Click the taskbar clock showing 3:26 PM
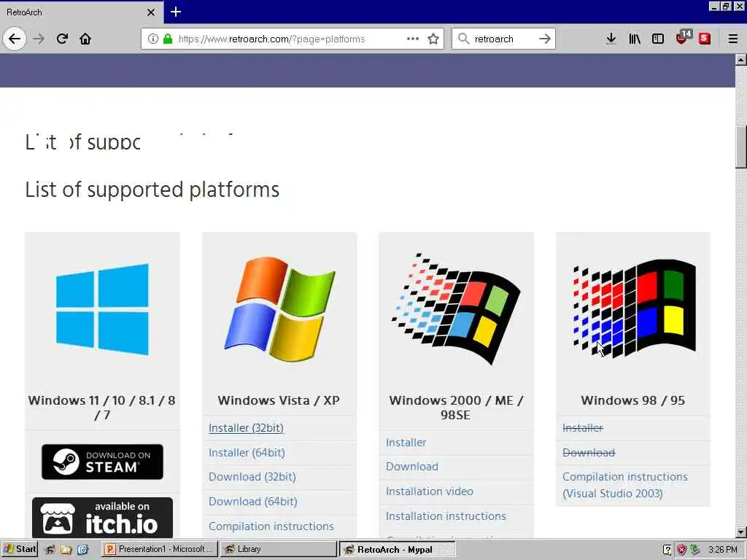The image size is (747, 560). point(723,550)
